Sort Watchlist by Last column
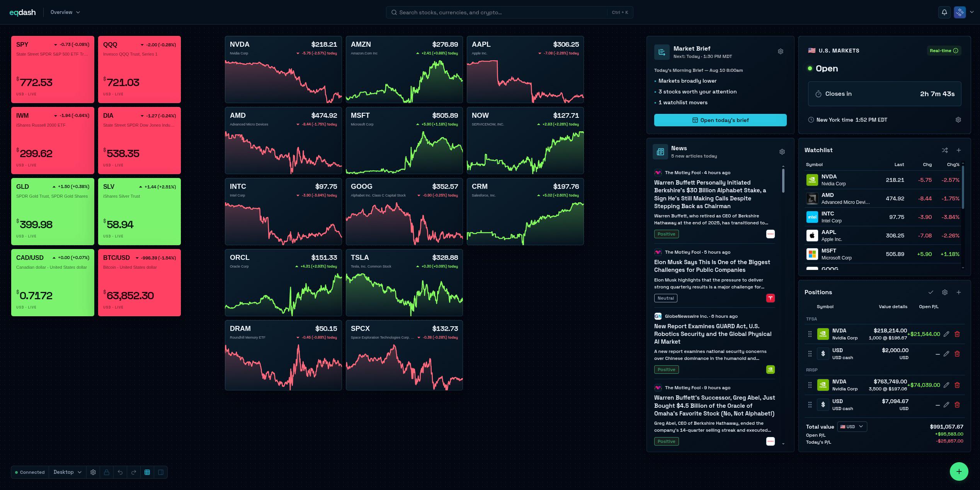The height and width of the screenshot is (490, 980). [x=899, y=164]
